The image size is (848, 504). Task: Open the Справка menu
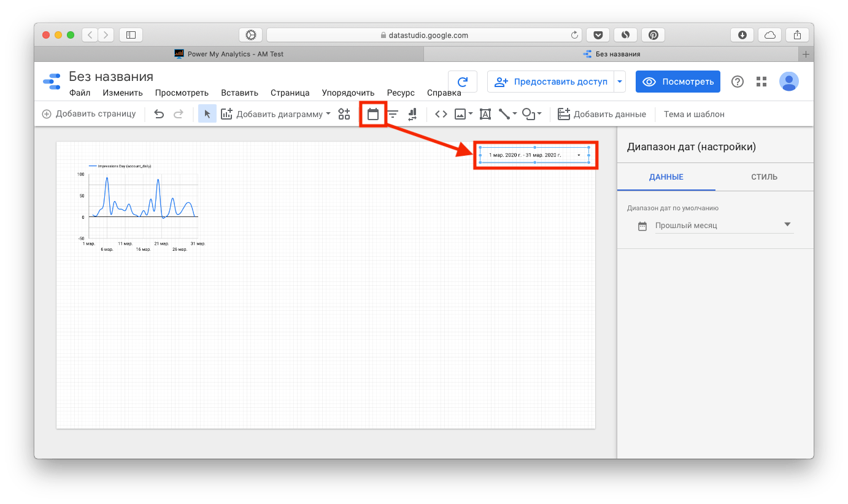(444, 93)
